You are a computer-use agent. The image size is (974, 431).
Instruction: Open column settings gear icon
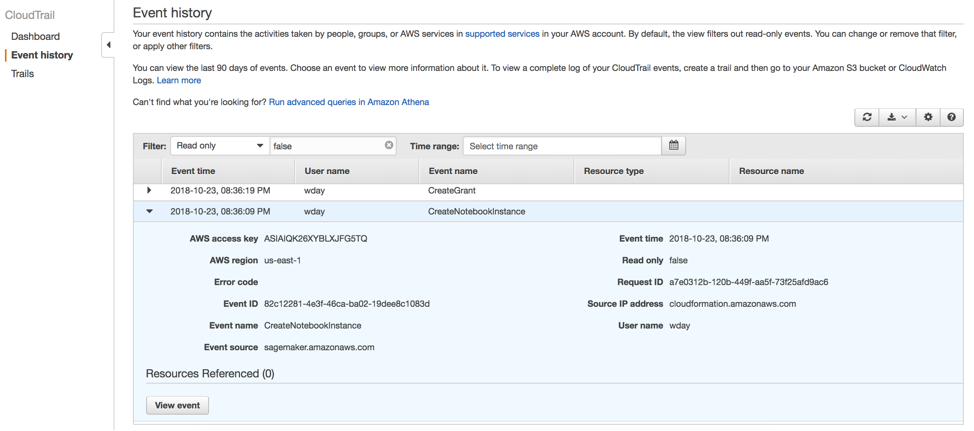tap(928, 117)
